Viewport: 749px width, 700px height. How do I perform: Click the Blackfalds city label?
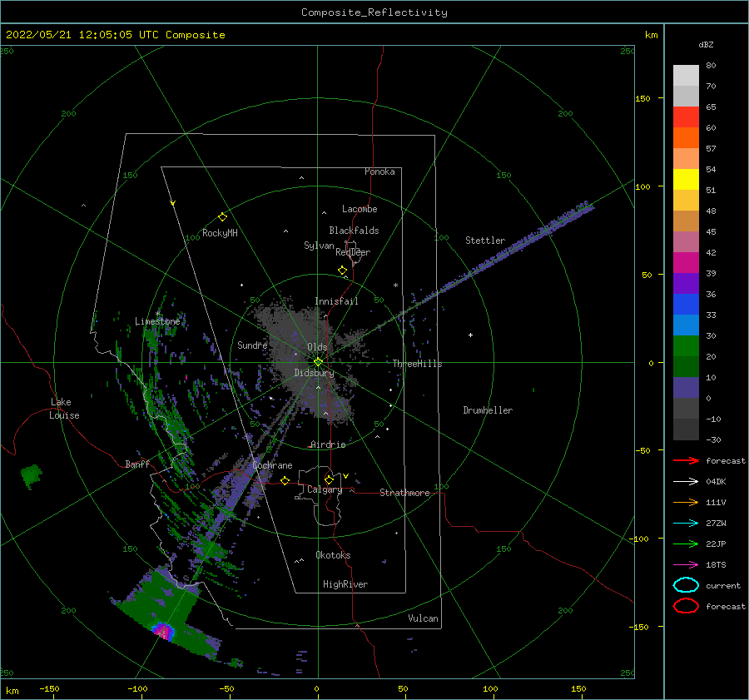[x=354, y=231]
